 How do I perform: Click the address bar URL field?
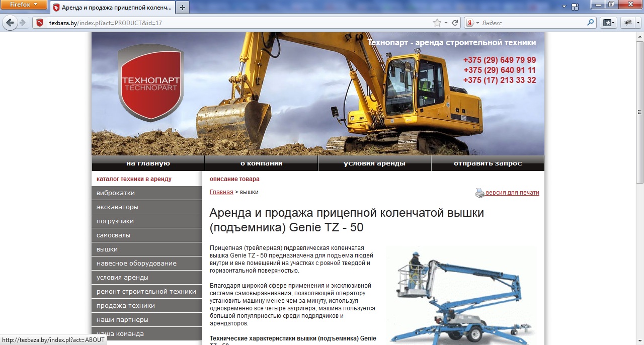point(239,23)
